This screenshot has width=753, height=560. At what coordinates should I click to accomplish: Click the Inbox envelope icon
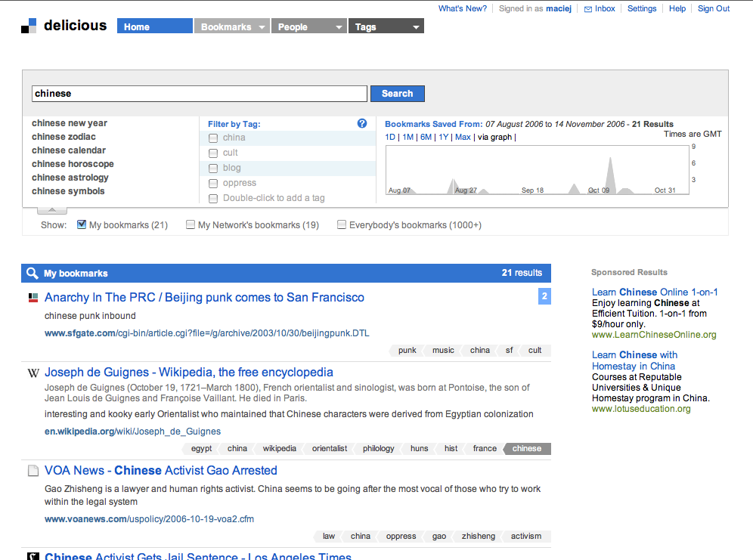pos(587,9)
